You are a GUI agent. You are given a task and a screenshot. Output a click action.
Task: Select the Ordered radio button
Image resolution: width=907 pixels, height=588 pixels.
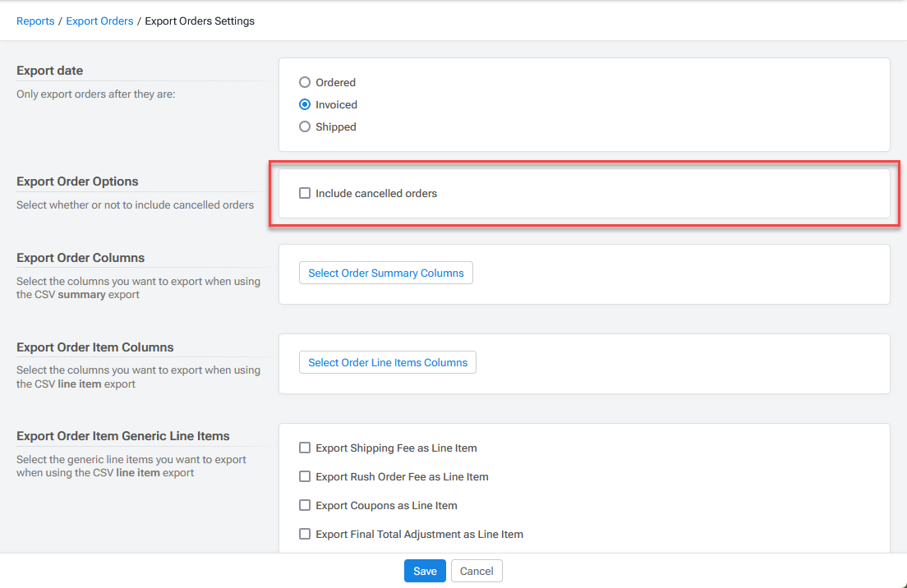[x=305, y=82]
